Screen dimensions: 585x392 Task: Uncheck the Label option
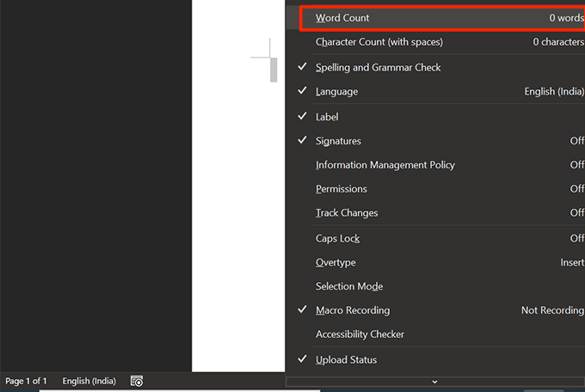pyautogui.click(x=327, y=116)
